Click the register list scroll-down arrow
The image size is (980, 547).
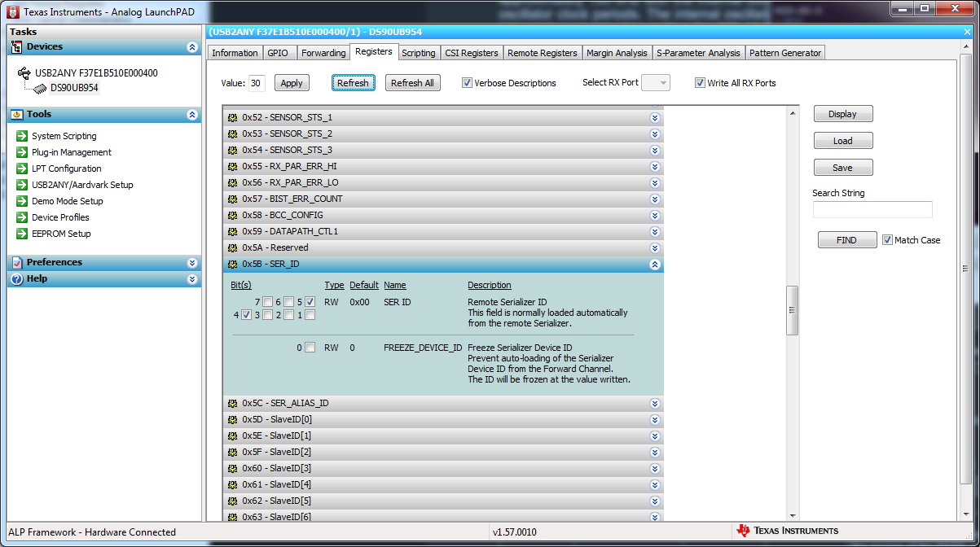[792, 514]
